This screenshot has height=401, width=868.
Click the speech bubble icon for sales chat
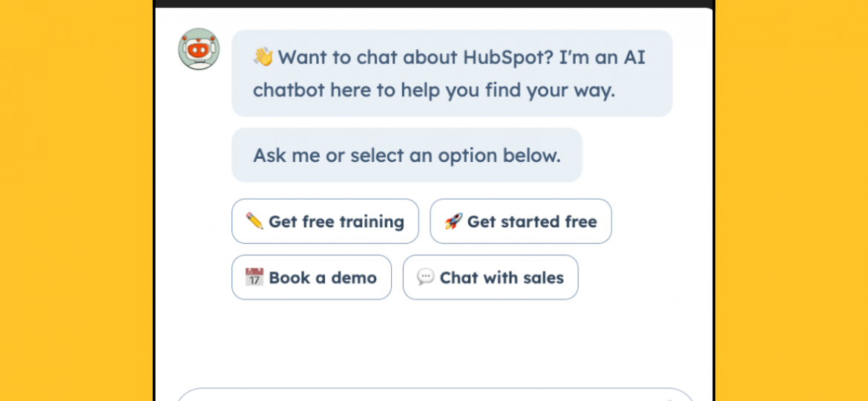coord(425,278)
